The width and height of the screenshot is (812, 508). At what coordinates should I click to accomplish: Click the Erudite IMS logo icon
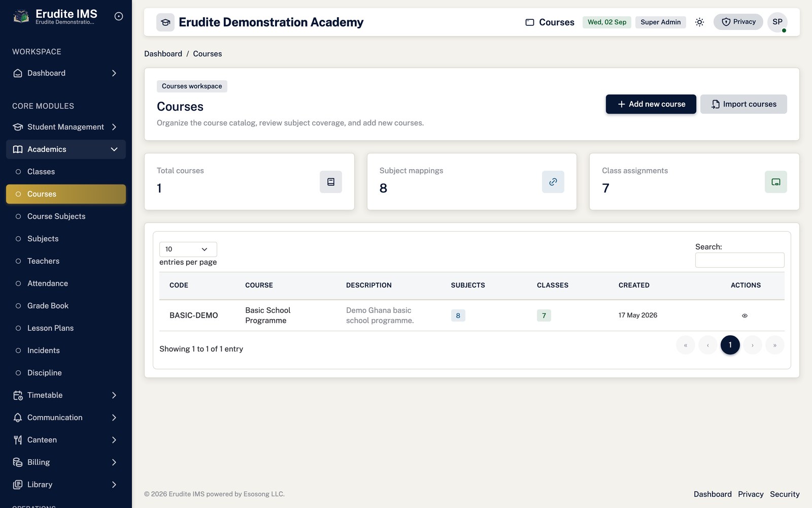tap(21, 16)
